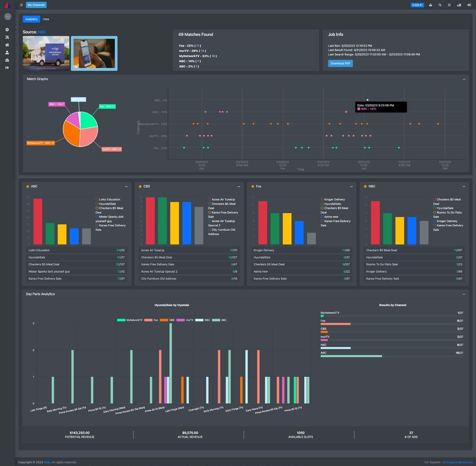Viewport: 476px width, 466px height.
Task: Open the top-right gears settings icon
Action: click(469, 5)
